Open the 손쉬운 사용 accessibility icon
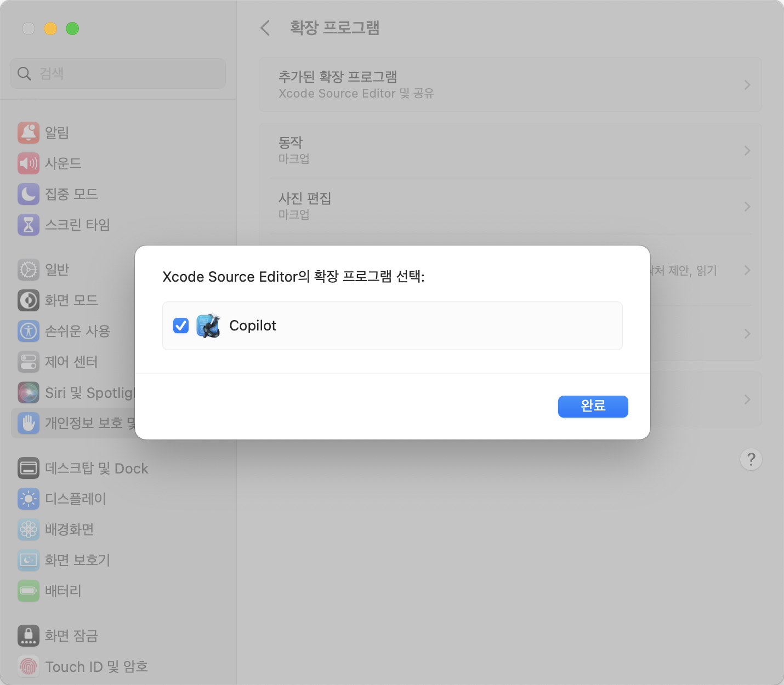This screenshot has height=685, width=784. click(29, 331)
